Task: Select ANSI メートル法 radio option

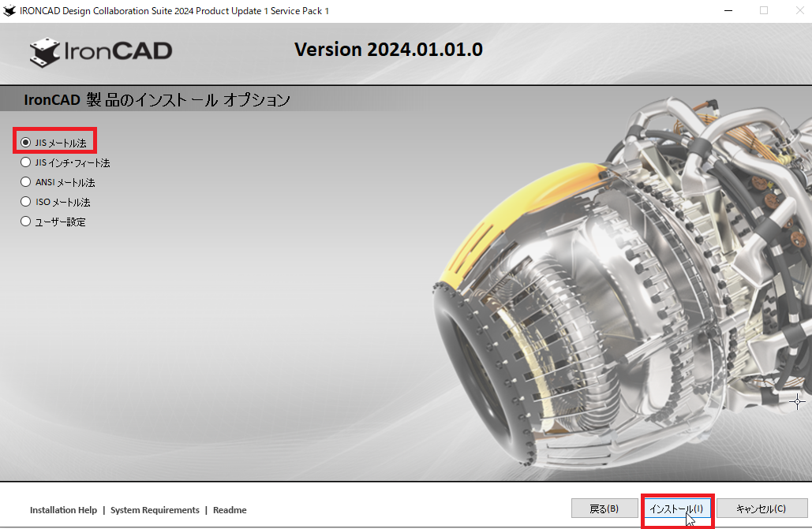Action: pyautogui.click(x=25, y=181)
